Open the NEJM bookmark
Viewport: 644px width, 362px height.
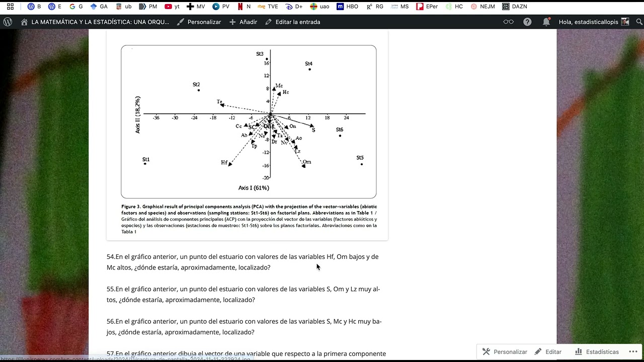coord(484,7)
